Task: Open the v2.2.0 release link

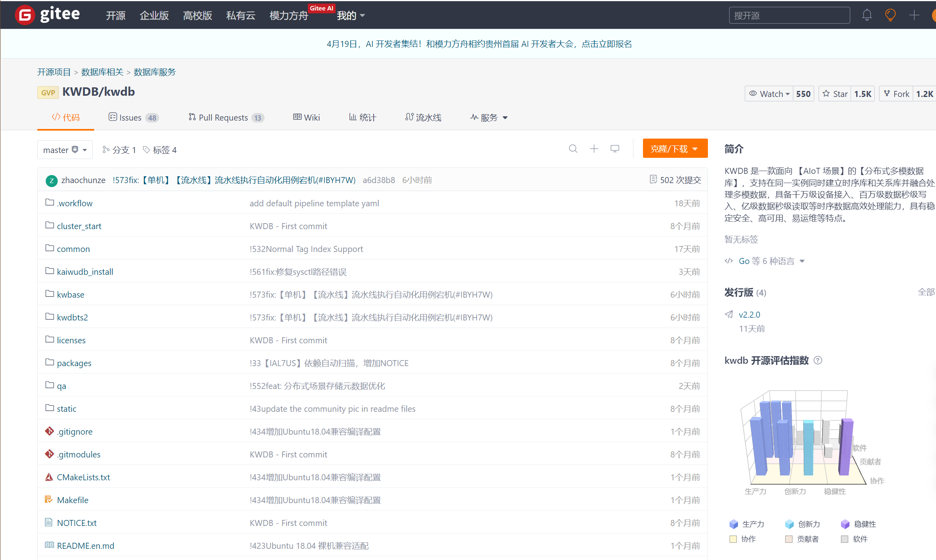Action: [749, 314]
